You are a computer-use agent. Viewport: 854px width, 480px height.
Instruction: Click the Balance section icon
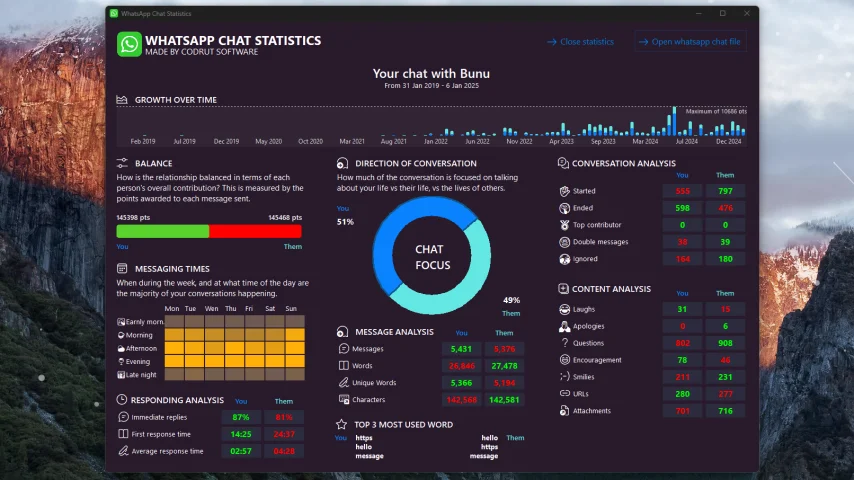pyautogui.click(x=122, y=163)
